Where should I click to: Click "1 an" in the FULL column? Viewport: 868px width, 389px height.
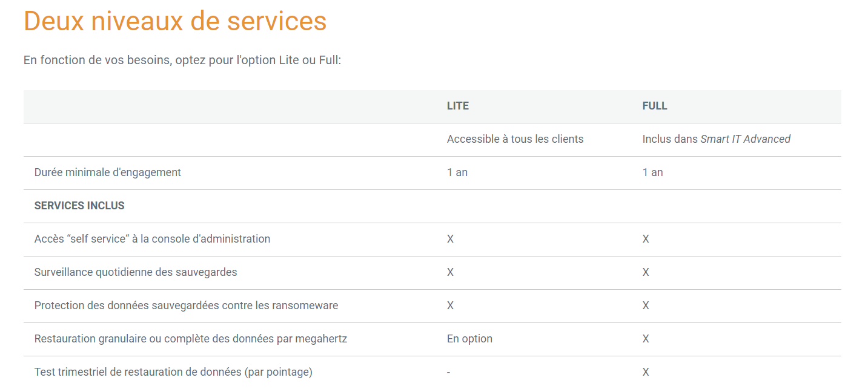tap(652, 172)
